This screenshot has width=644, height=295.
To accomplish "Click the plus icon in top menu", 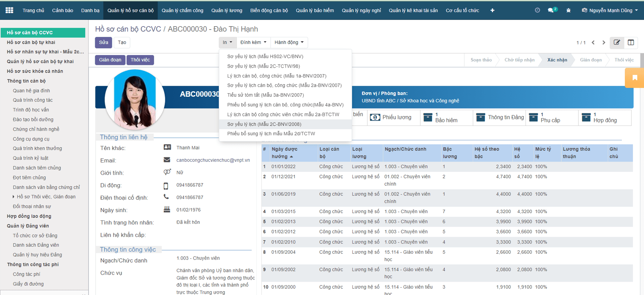I will [x=492, y=10].
